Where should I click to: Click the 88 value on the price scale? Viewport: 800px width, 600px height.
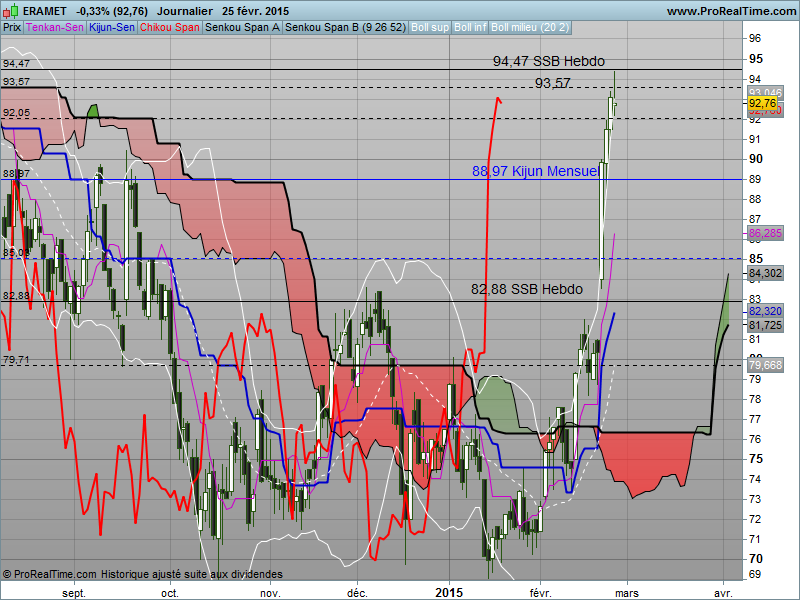[x=755, y=199]
